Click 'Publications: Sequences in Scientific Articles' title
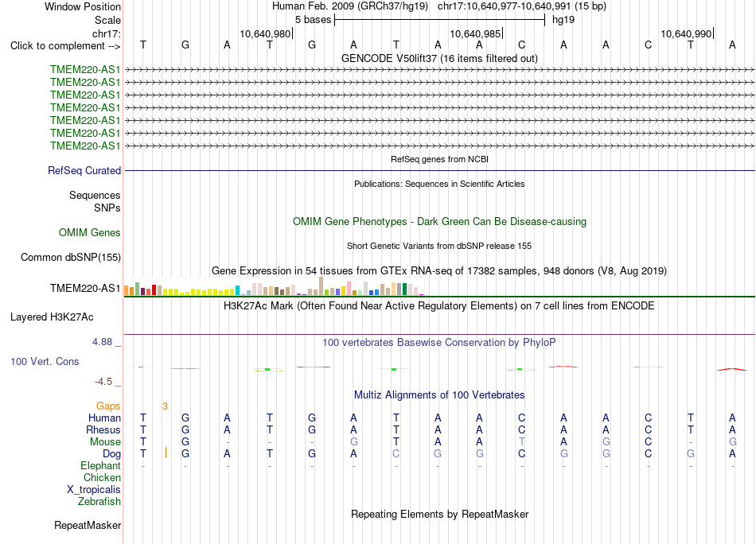 point(439,184)
